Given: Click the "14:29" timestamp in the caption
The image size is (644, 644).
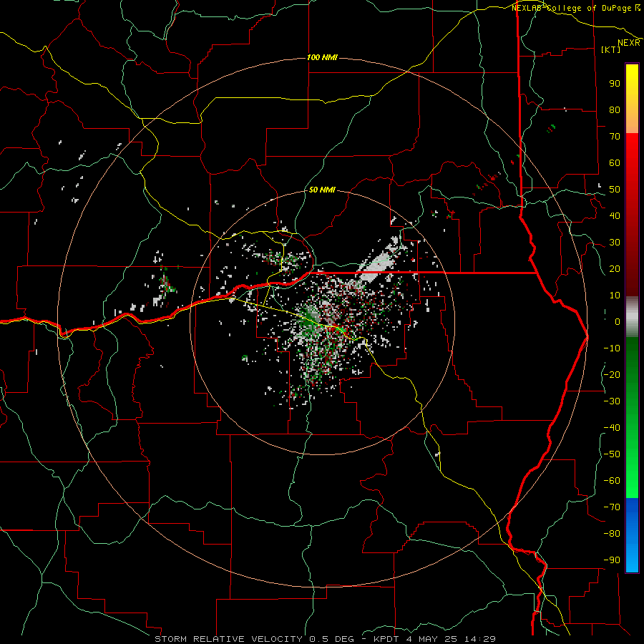Looking at the screenshot, I should click(x=479, y=639).
